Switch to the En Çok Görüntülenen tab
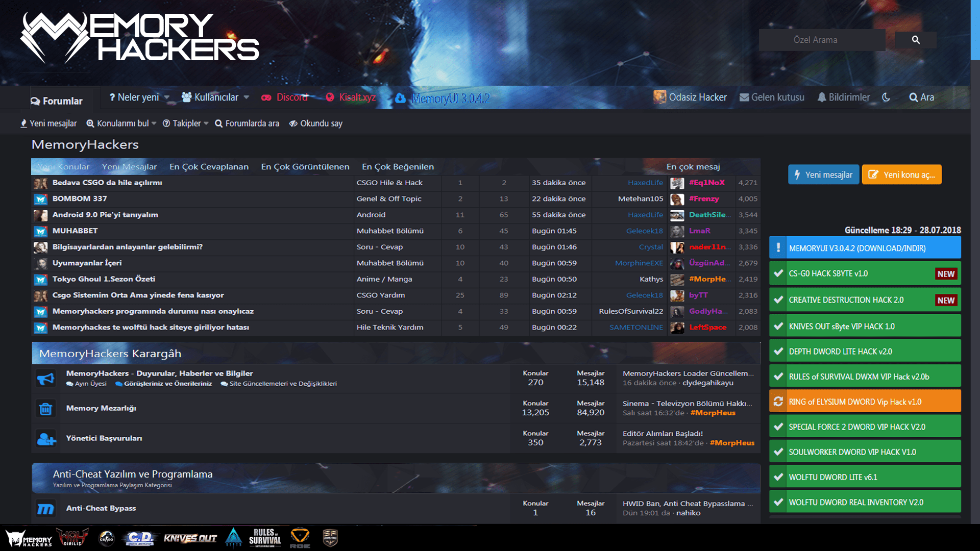This screenshot has width=980, height=551. point(305,167)
